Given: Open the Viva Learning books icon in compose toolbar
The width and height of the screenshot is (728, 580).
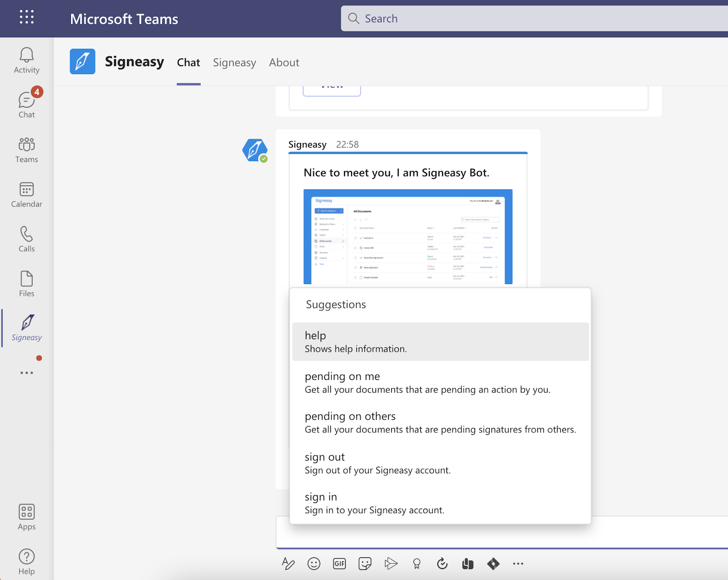Looking at the screenshot, I should [468, 564].
